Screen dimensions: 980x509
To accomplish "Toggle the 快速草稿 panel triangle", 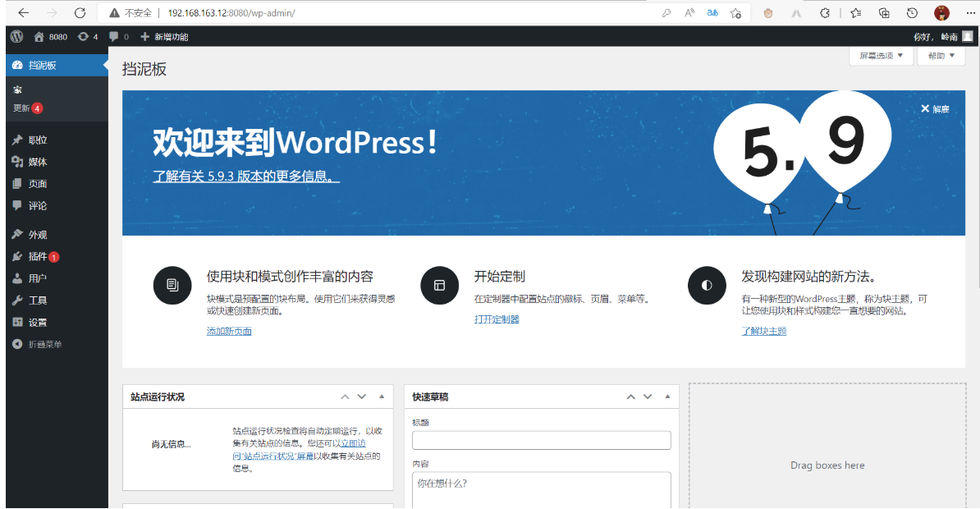I will [x=666, y=397].
